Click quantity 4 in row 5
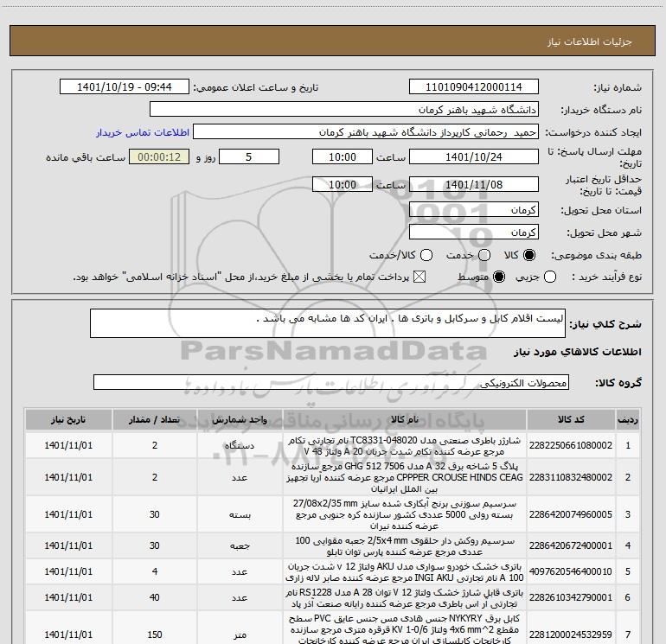The image size is (666, 644). [x=155, y=571]
